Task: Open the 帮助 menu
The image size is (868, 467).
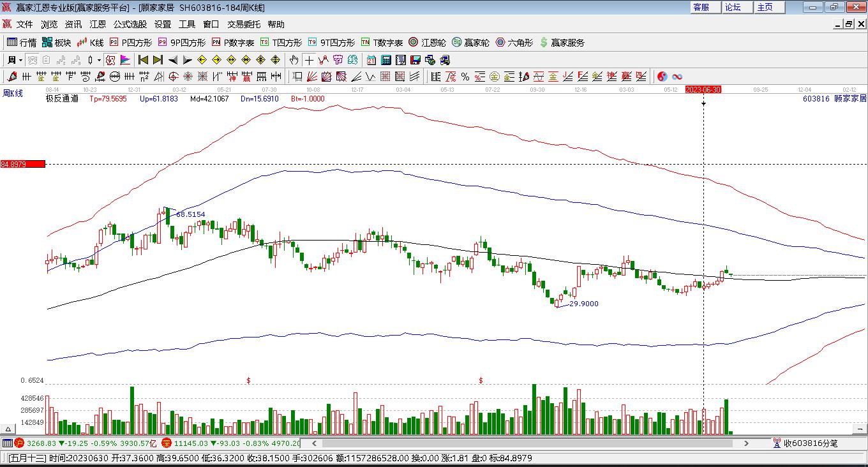Action: tap(276, 24)
